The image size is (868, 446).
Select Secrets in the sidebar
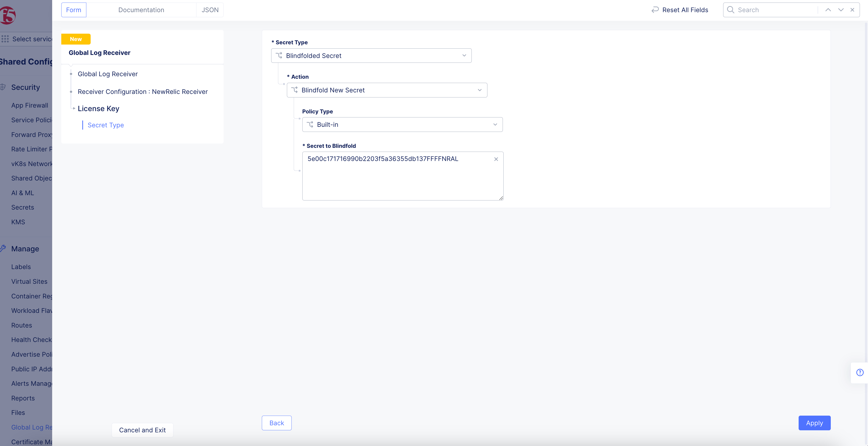click(x=23, y=207)
